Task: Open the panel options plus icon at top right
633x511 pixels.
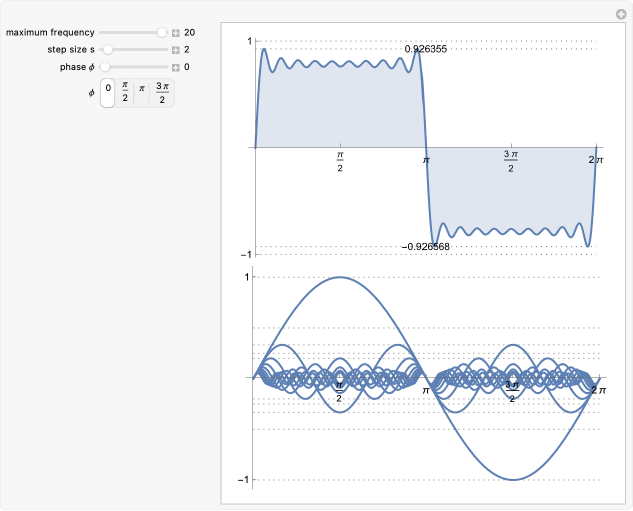Action: point(620,14)
